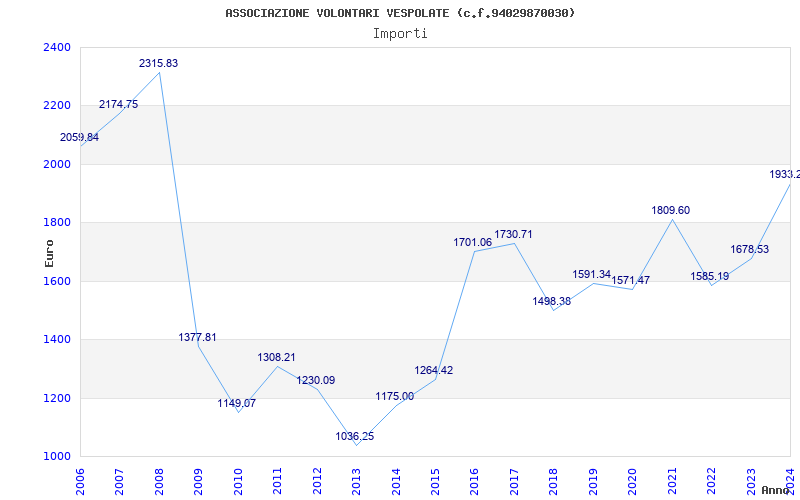
Task: Click the 1498.38 value label
Action: coord(552,301)
